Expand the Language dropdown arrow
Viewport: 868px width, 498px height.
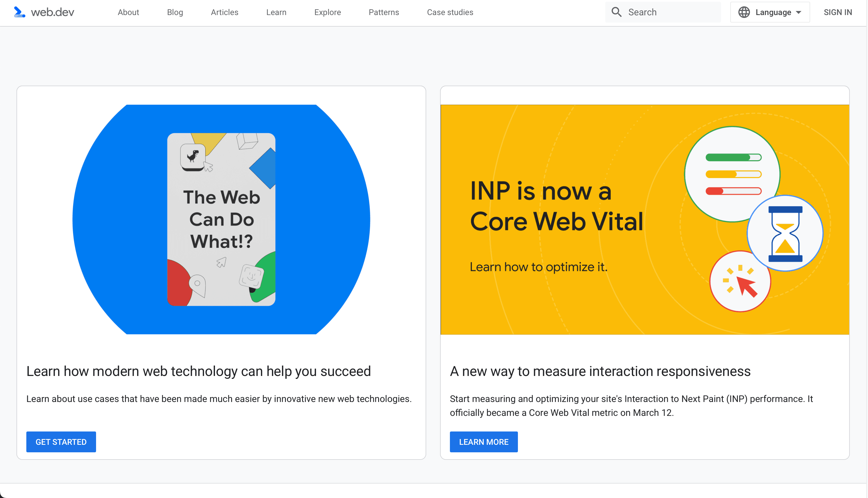point(799,12)
